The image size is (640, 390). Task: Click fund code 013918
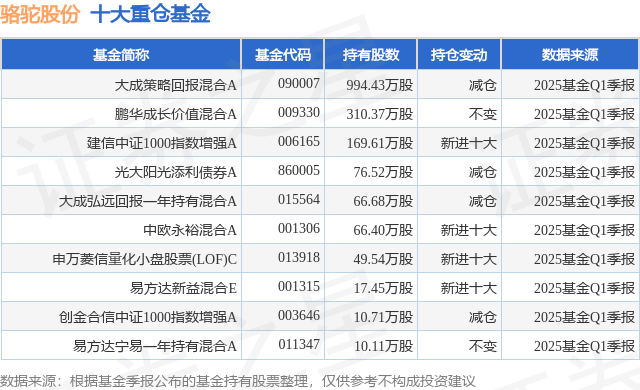pyautogui.click(x=299, y=257)
